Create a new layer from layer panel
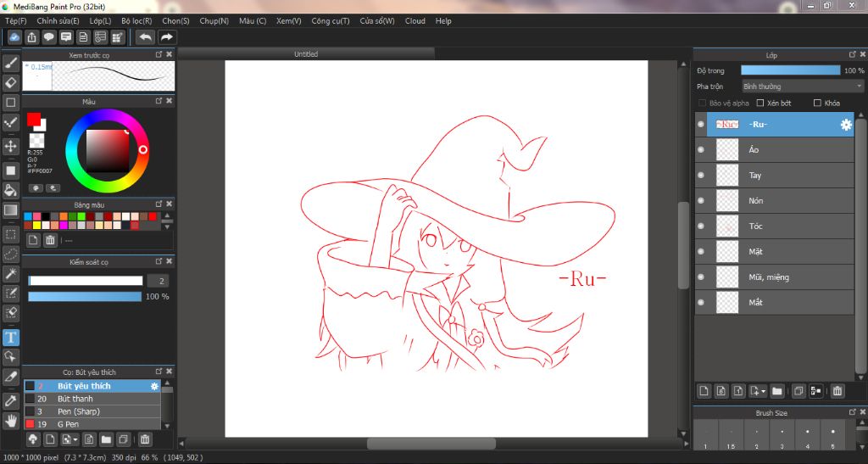 click(704, 391)
